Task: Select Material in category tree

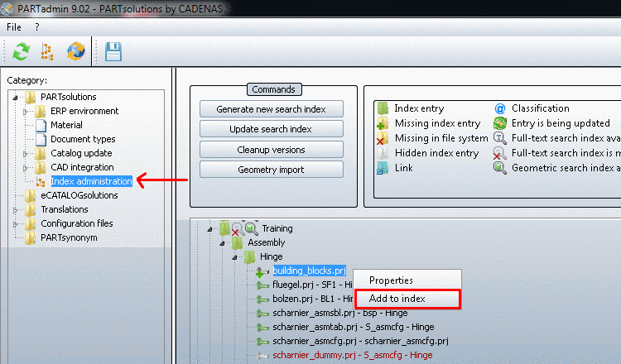Action: pos(66,125)
